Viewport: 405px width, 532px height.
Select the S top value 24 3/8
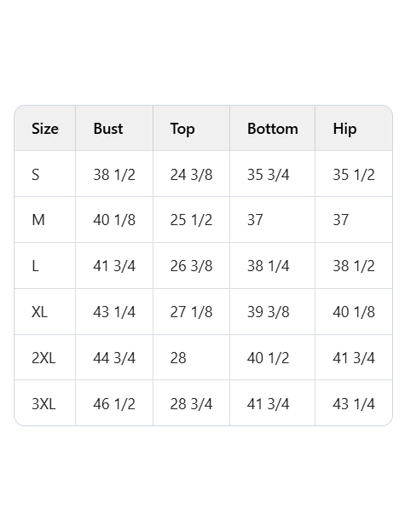point(191,175)
